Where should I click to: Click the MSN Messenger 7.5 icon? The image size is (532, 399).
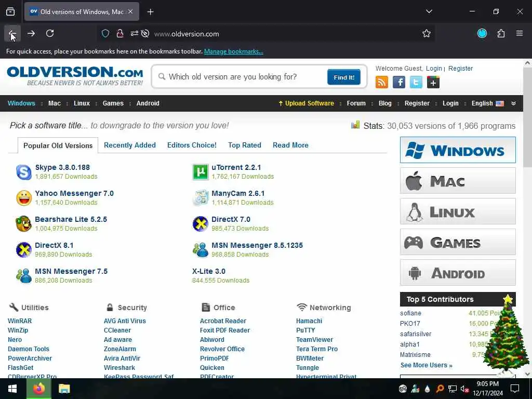(x=24, y=276)
